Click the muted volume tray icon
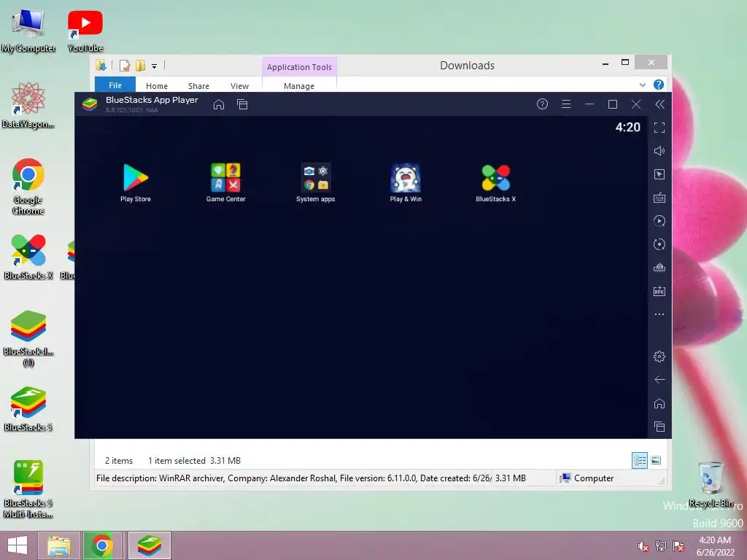This screenshot has width=747, height=560. tap(643, 546)
